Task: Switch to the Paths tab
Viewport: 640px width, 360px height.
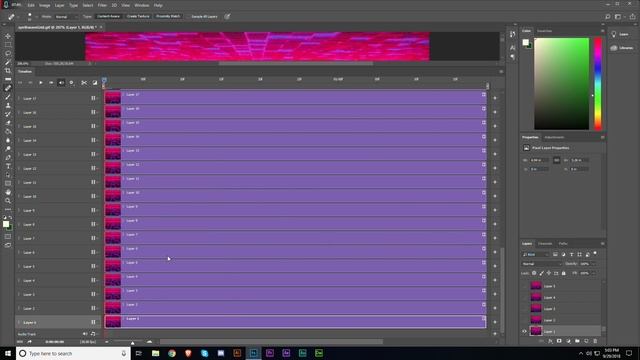Action: click(x=563, y=244)
